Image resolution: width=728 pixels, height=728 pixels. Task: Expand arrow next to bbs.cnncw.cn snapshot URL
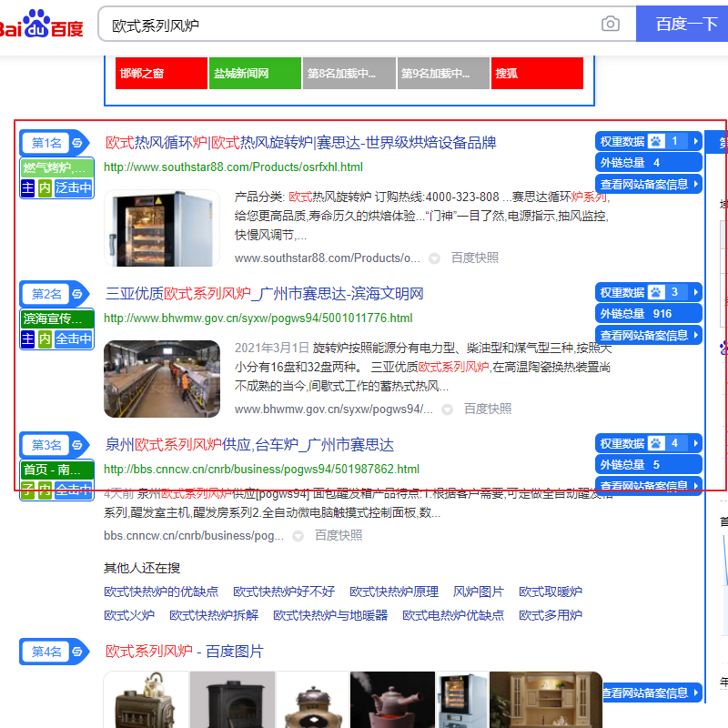298,536
